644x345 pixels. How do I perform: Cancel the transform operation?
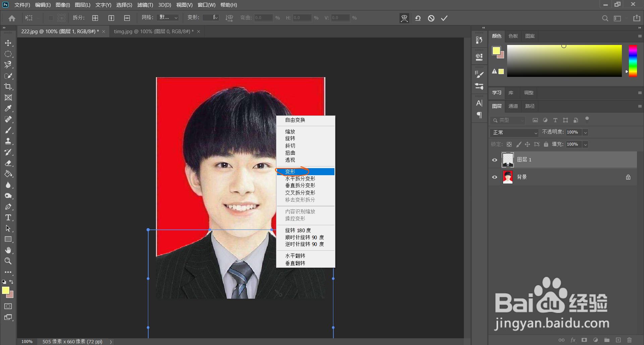point(431,18)
